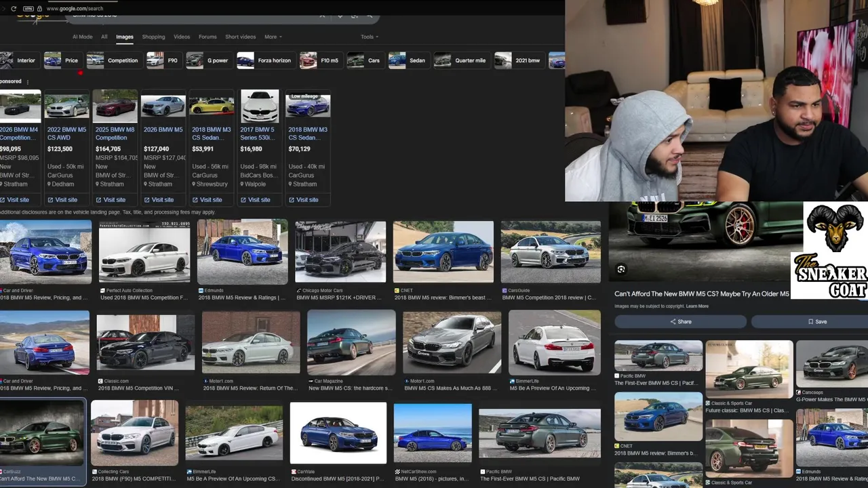The height and width of the screenshot is (488, 868).
Task: Filter images by F10 m5 chip
Action: (x=320, y=60)
